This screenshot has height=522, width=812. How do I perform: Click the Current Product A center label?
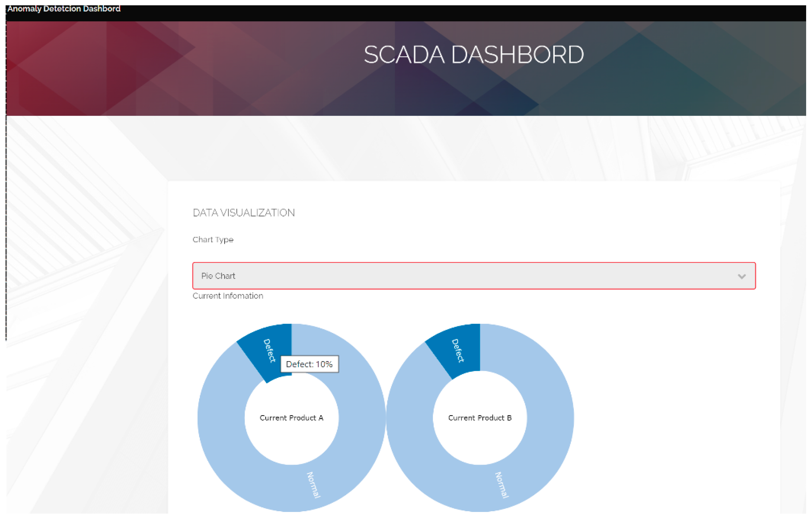click(292, 418)
